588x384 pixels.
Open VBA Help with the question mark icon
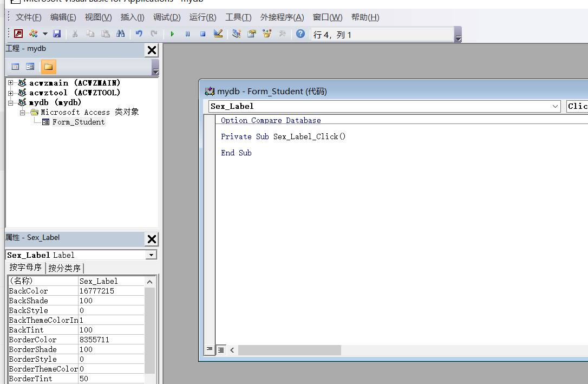tap(300, 34)
